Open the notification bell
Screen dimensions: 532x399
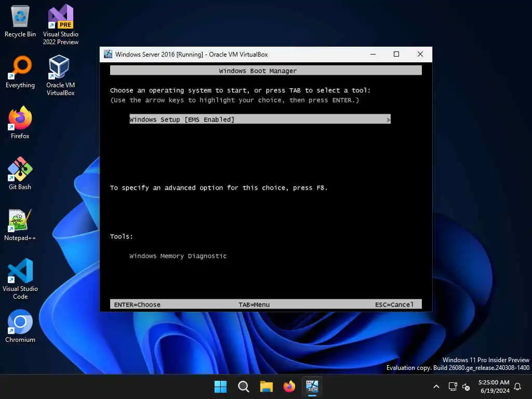[517, 387]
